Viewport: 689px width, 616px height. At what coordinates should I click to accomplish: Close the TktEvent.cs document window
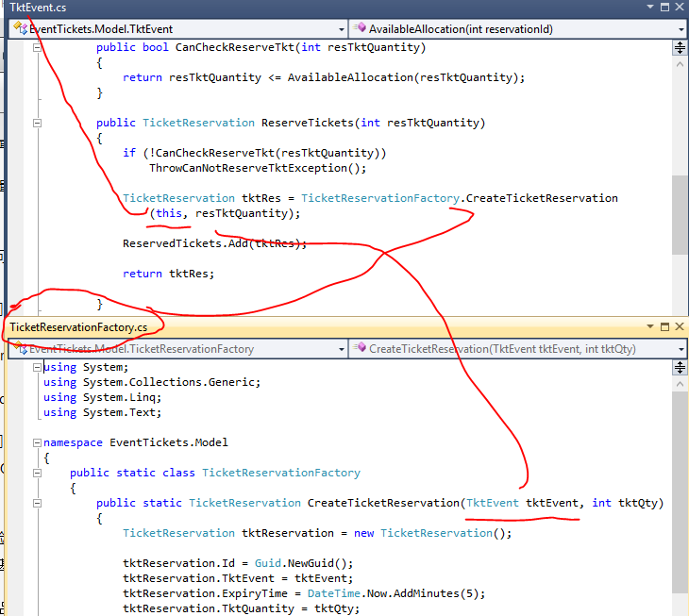pos(680,7)
